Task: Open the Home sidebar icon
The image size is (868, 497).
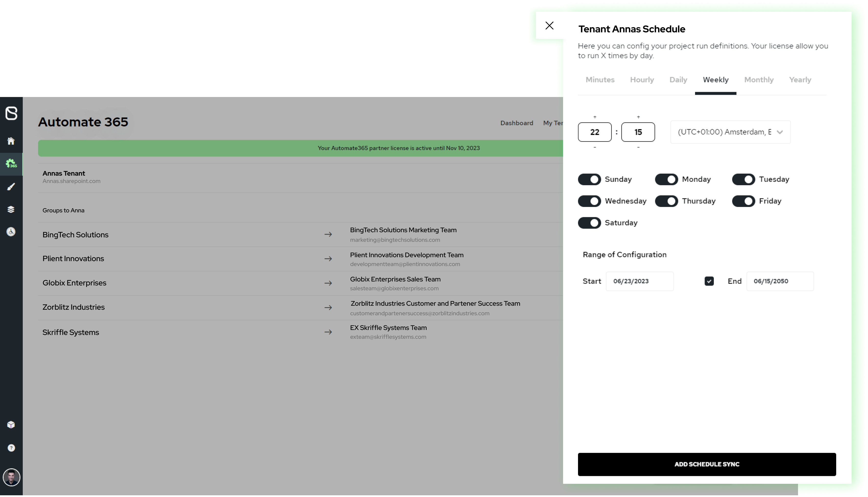Action: click(11, 141)
